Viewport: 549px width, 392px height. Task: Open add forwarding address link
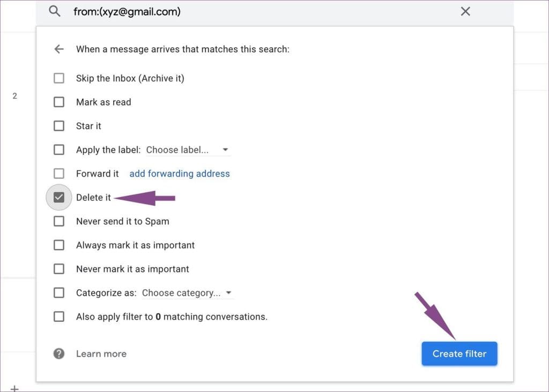coord(180,174)
